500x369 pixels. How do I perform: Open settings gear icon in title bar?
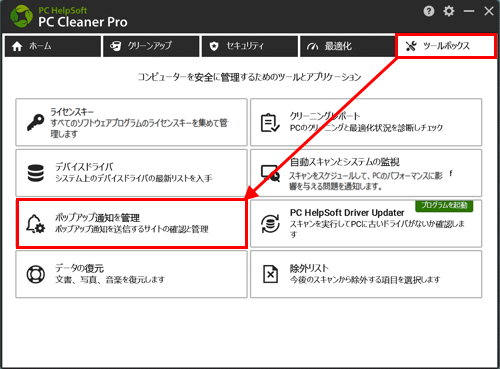point(449,11)
